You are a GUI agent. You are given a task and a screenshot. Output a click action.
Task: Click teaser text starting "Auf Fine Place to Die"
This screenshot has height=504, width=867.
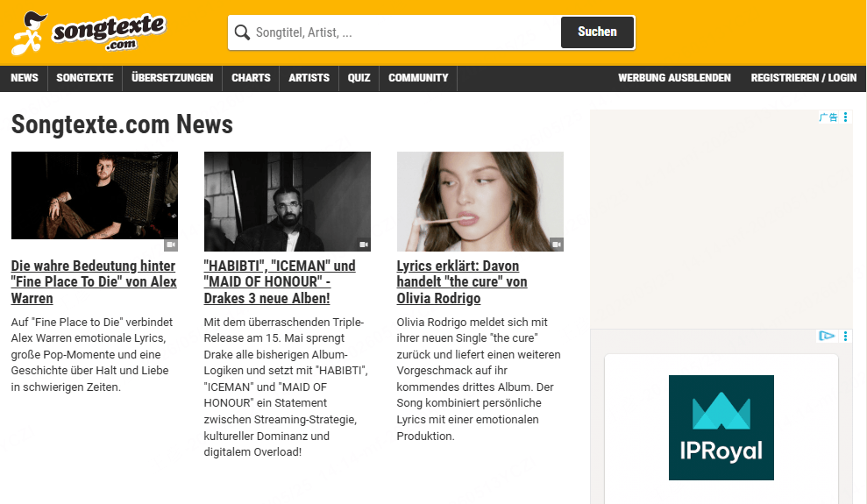(92, 355)
